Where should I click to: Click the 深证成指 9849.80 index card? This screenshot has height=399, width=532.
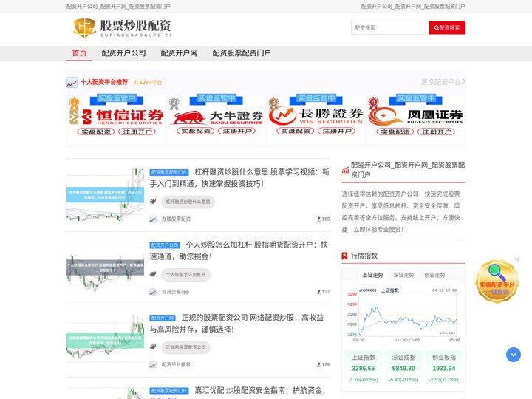[403, 369]
